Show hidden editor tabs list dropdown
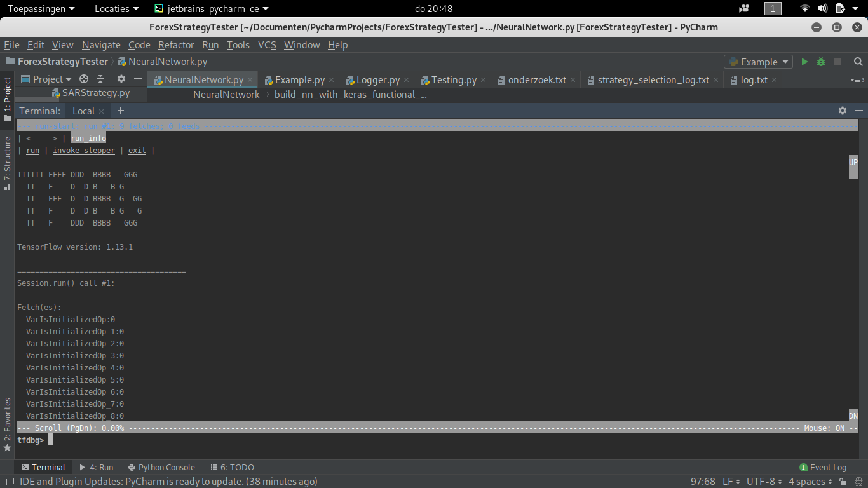 click(857, 80)
